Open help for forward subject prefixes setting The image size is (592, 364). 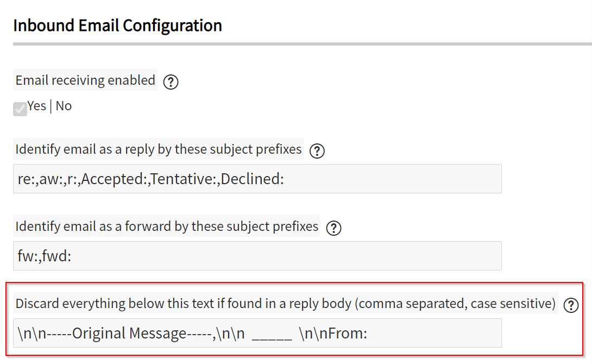pyautogui.click(x=333, y=228)
